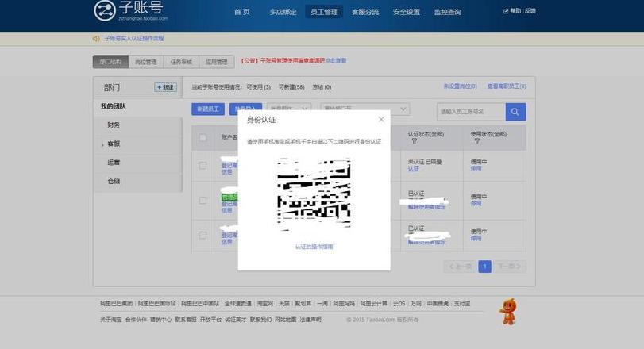Open 首页 in top navigation
Screen dimensions: 644x349
click(242, 12)
